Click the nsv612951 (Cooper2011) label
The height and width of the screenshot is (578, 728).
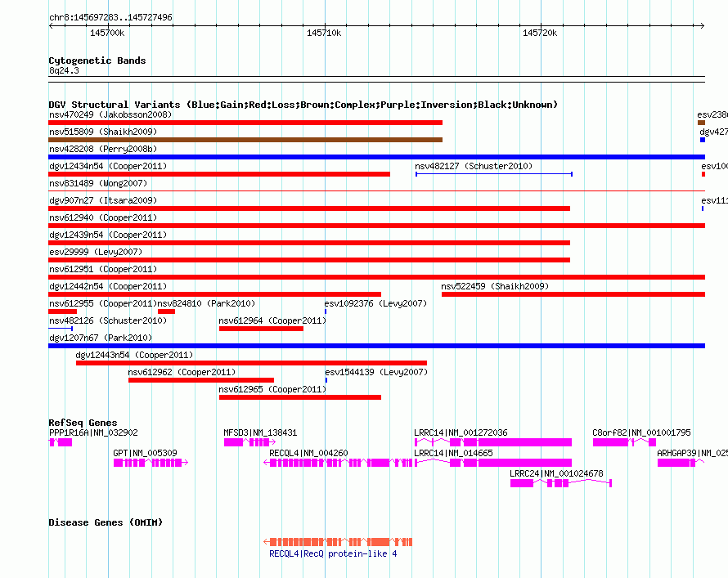(x=103, y=269)
